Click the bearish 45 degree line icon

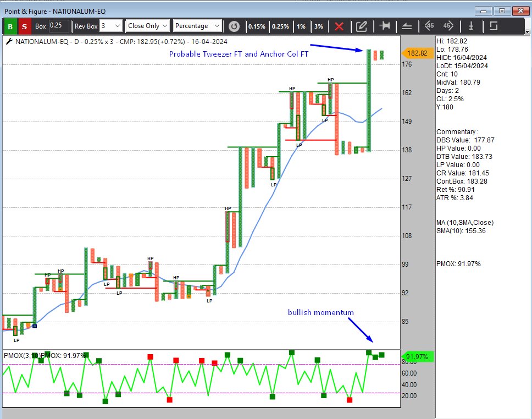pos(429,25)
